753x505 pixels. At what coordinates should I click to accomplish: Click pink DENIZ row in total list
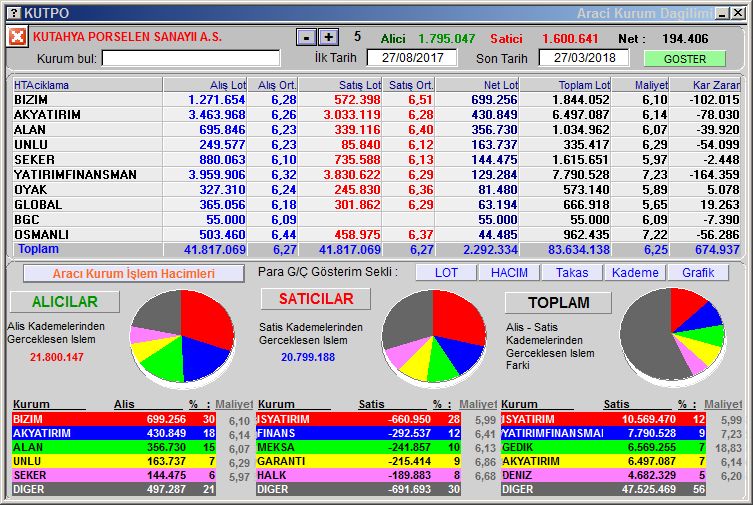pos(603,475)
